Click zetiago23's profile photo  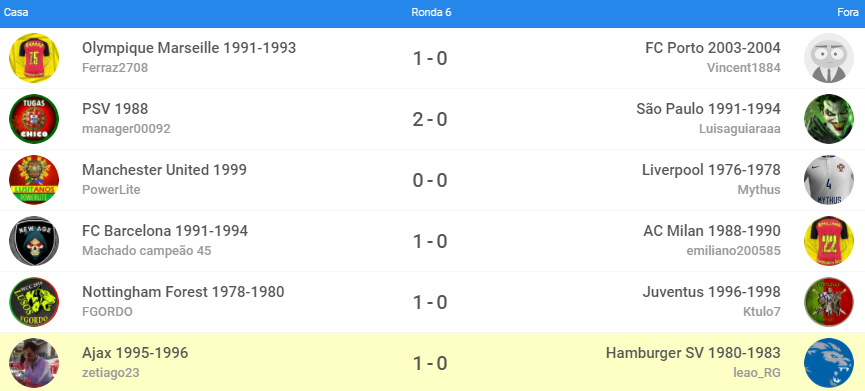click(x=34, y=363)
